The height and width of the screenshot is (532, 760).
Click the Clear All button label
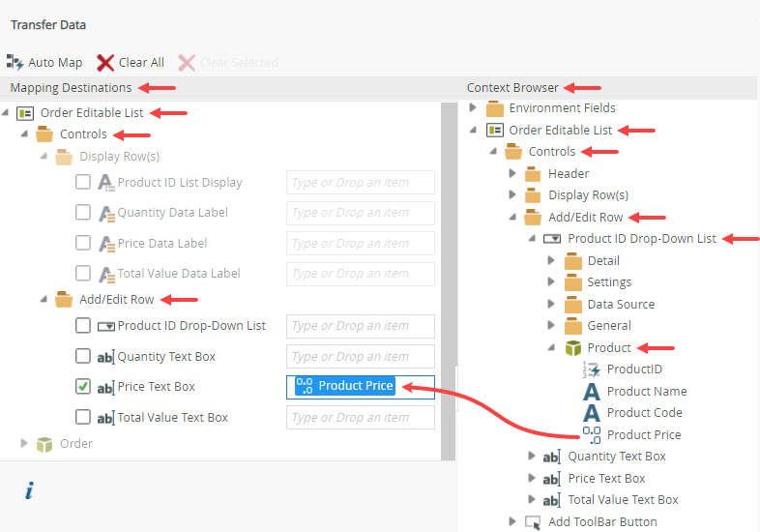point(141,62)
